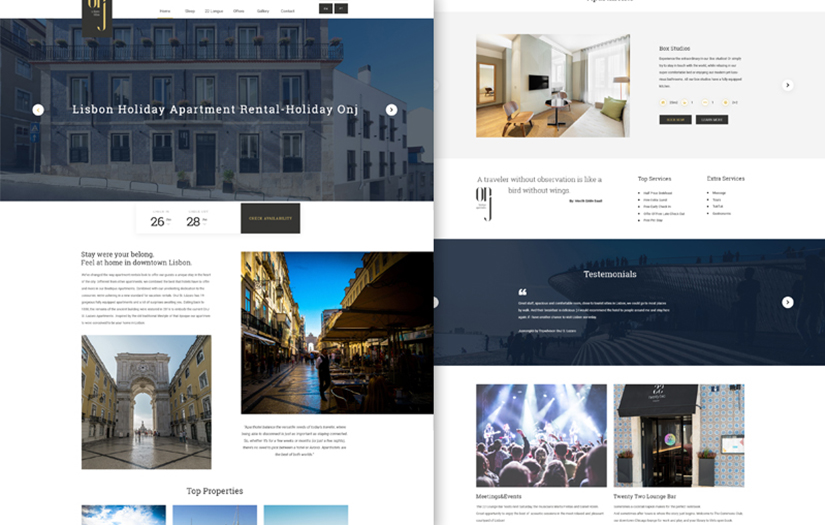825x525 pixels.
Task: Click the Top Properties heading
Action: point(215,491)
